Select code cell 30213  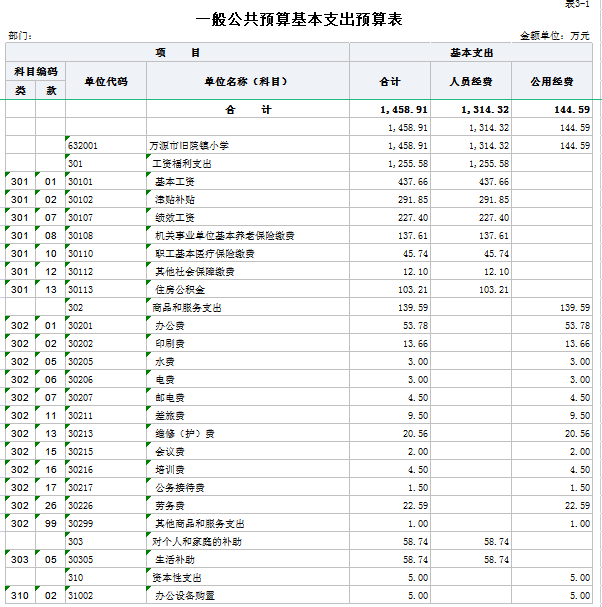tap(106, 434)
